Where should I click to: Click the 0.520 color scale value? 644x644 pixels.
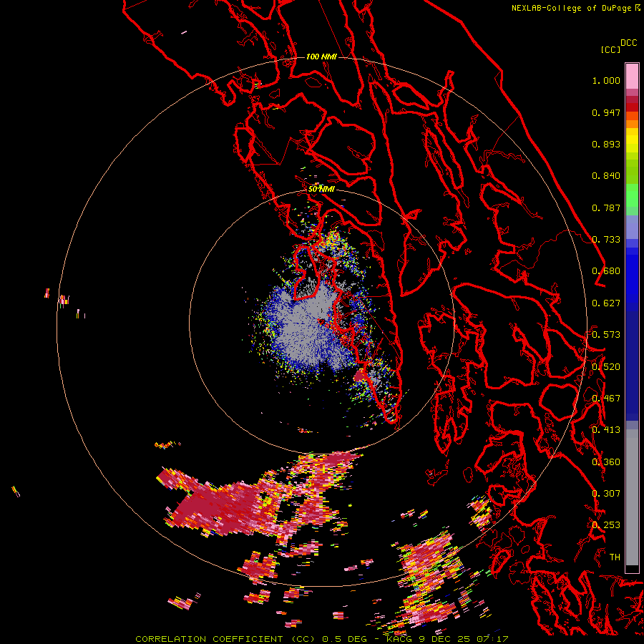tap(606, 367)
